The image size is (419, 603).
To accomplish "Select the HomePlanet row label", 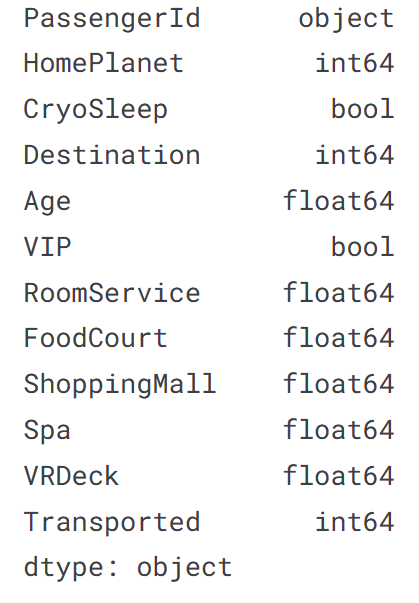I will click(104, 63).
